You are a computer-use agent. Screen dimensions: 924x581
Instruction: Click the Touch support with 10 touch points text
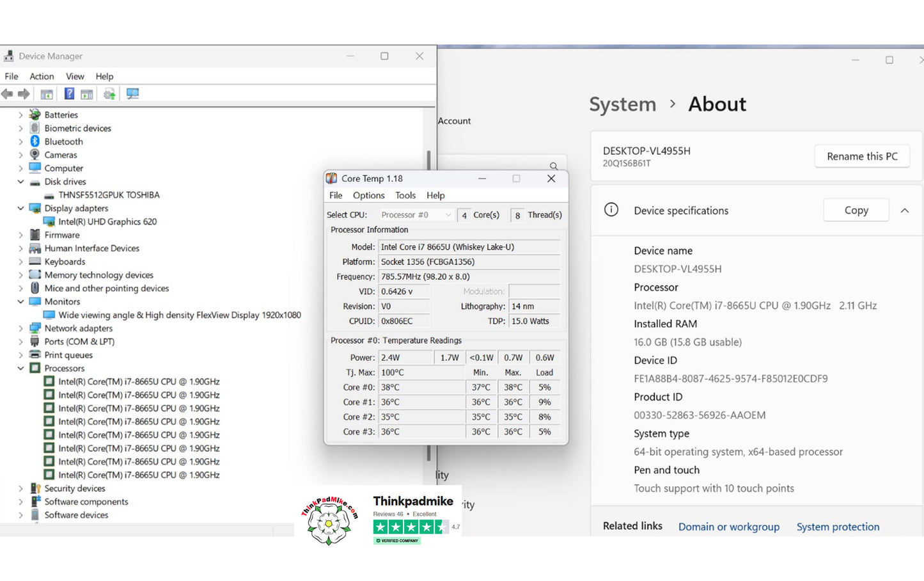pyautogui.click(x=714, y=488)
